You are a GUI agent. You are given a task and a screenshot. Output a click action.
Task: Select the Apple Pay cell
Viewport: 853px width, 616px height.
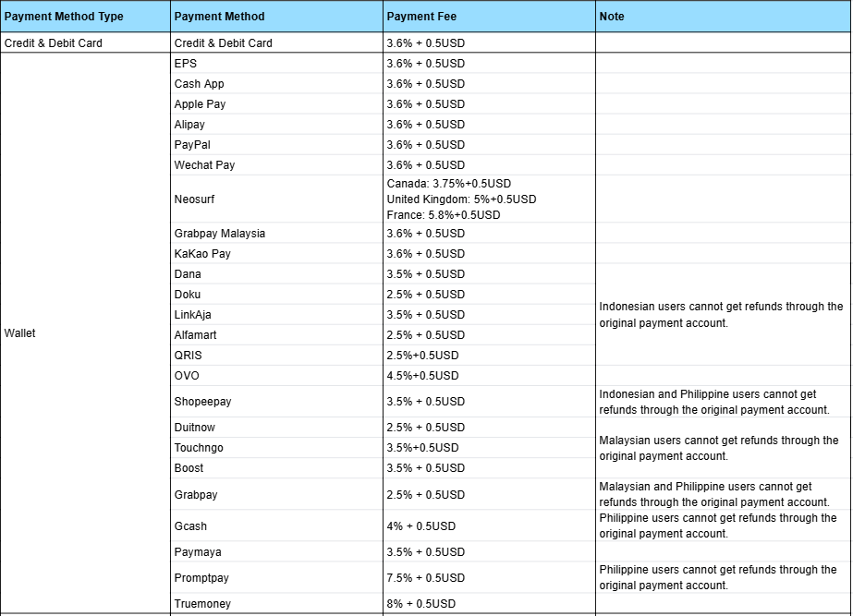[200, 104]
